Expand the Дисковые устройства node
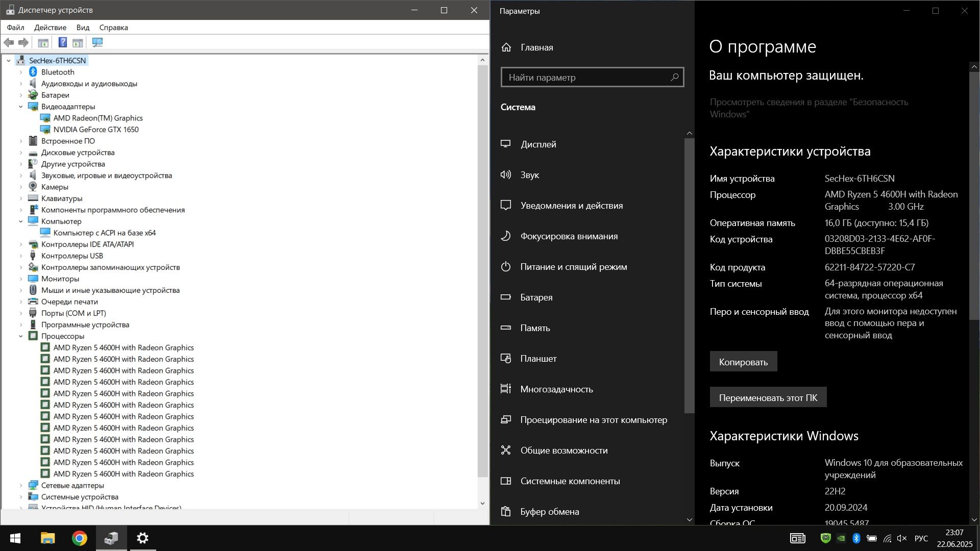This screenshot has height=551, width=980. (x=21, y=153)
